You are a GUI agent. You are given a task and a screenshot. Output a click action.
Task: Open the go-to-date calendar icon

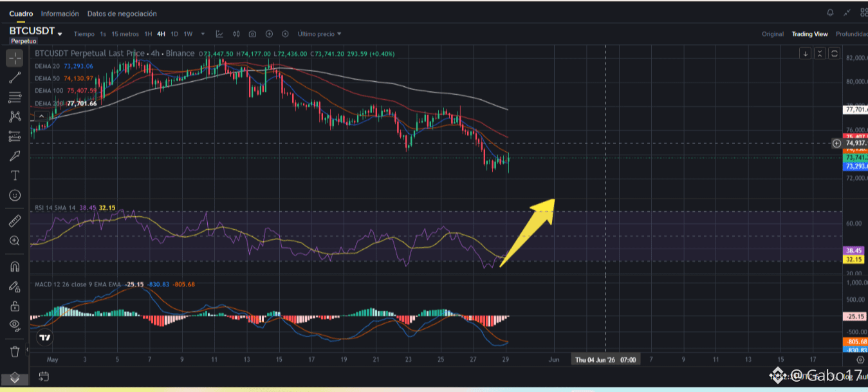pyautogui.click(x=43, y=376)
